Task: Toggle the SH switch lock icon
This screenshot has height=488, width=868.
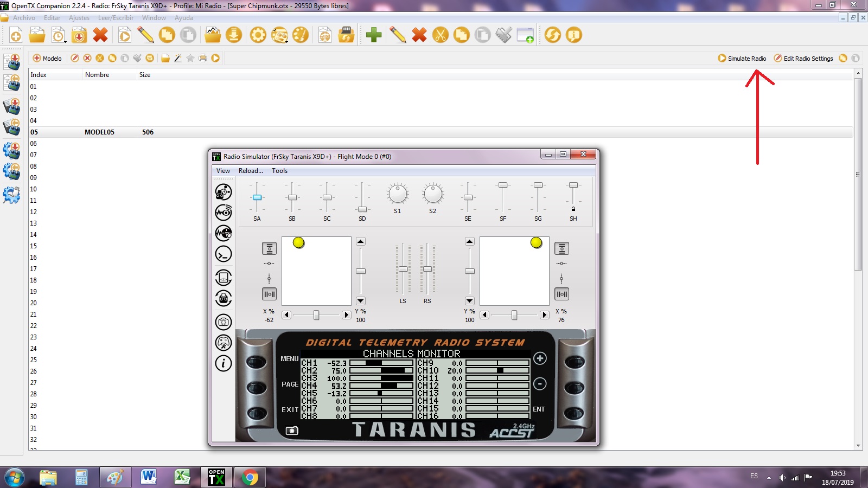Action: click(573, 209)
